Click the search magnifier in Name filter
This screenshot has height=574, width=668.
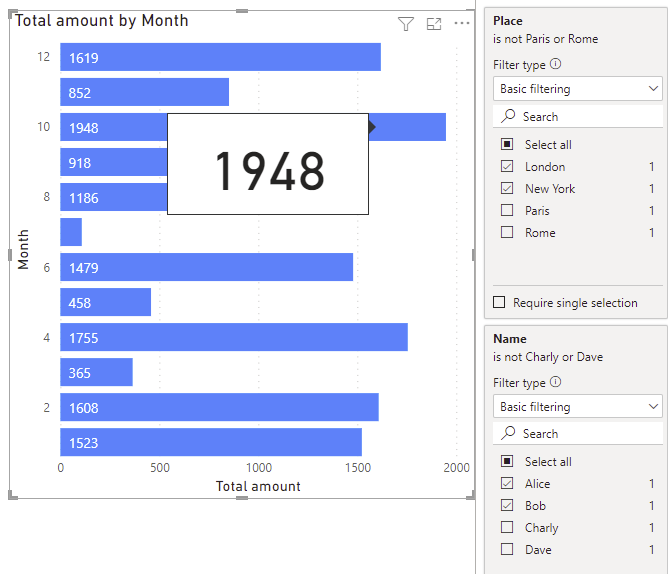tap(508, 433)
